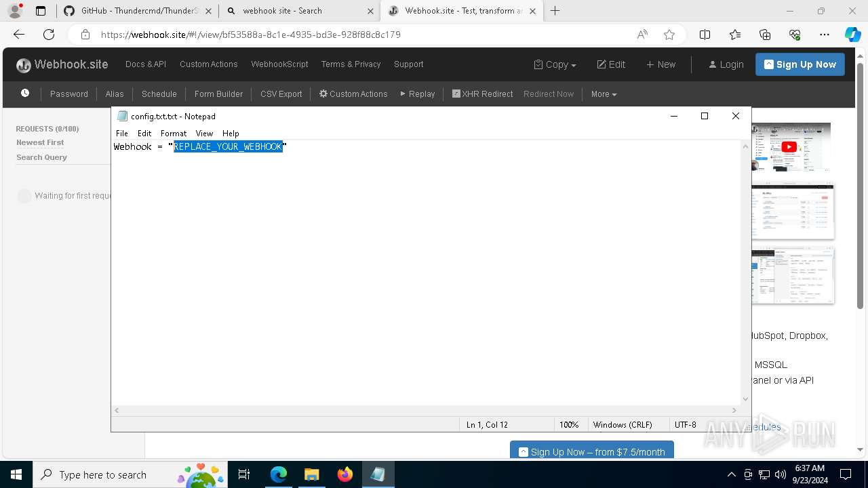The image size is (868, 488).
Task: Open Docs & API link
Action: (x=146, y=64)
